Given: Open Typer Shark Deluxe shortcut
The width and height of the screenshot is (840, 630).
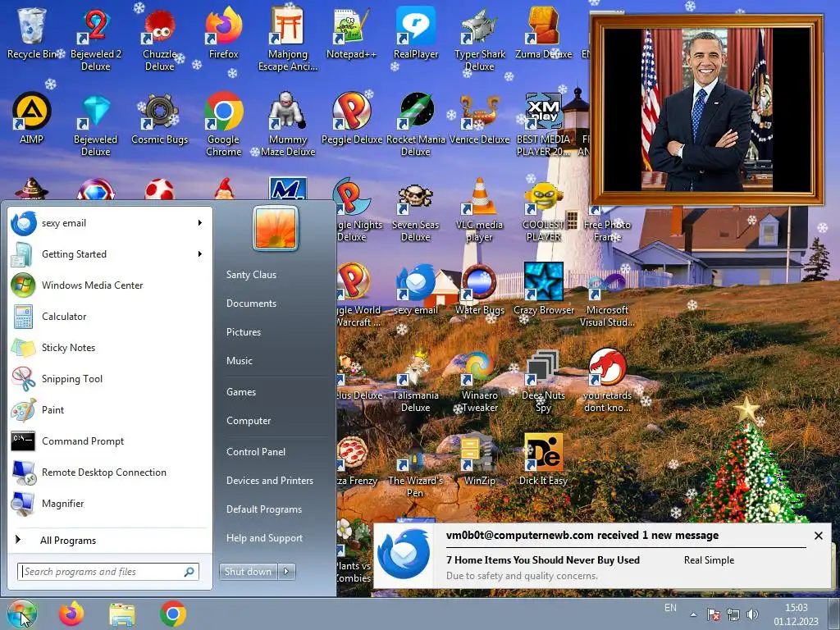Looking at the screenshot, I should click(479, 39).
